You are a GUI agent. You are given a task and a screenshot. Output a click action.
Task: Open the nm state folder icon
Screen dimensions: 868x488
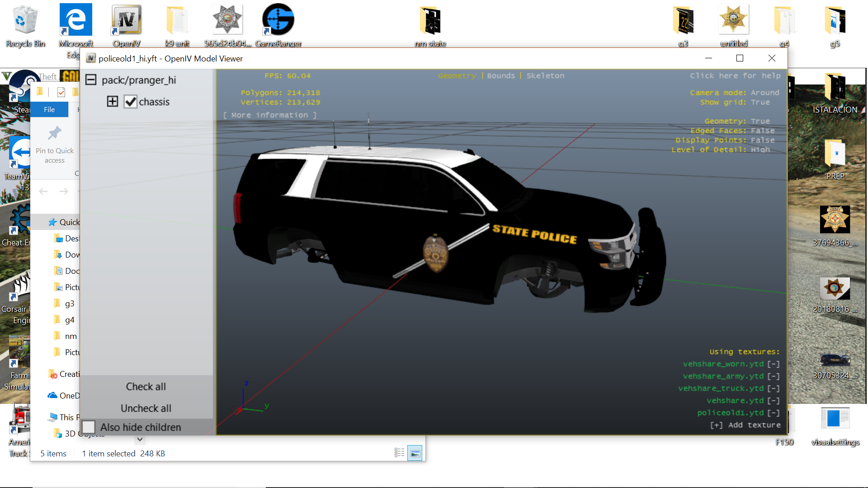(x=430, y=20)
